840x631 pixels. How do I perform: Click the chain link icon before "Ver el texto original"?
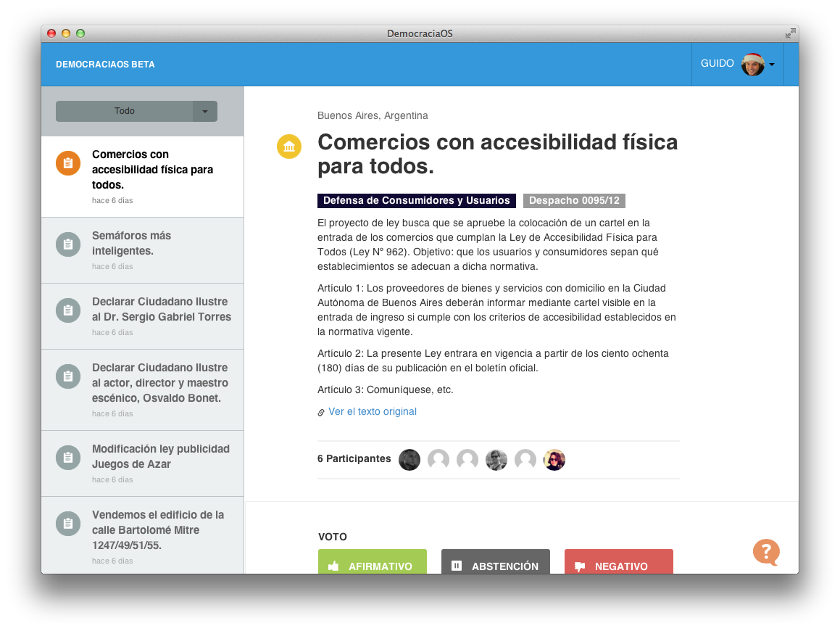tap(321, 411)
